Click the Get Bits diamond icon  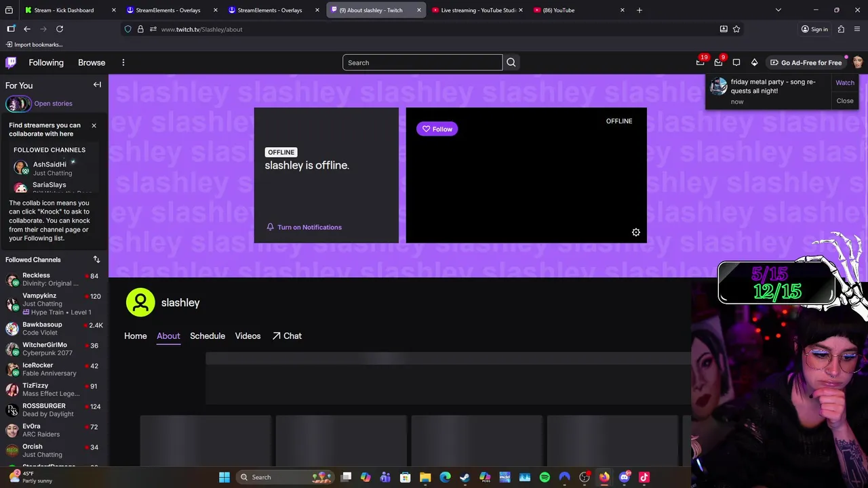coord(754,62)
